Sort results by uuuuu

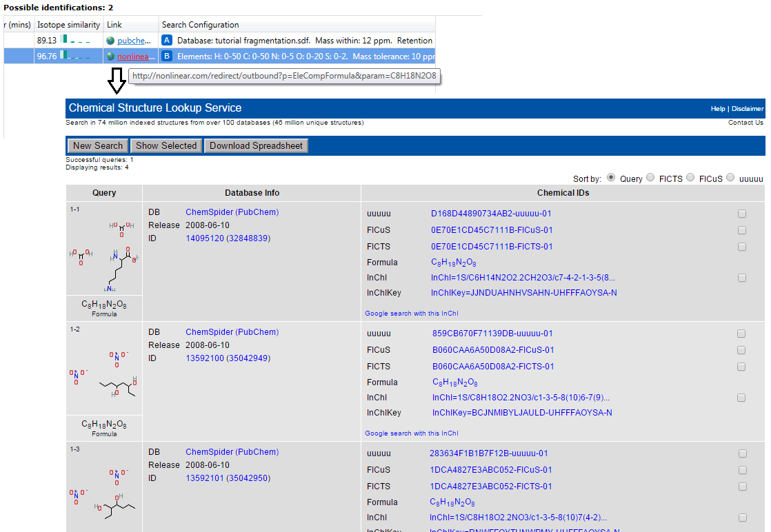(730, 177)
